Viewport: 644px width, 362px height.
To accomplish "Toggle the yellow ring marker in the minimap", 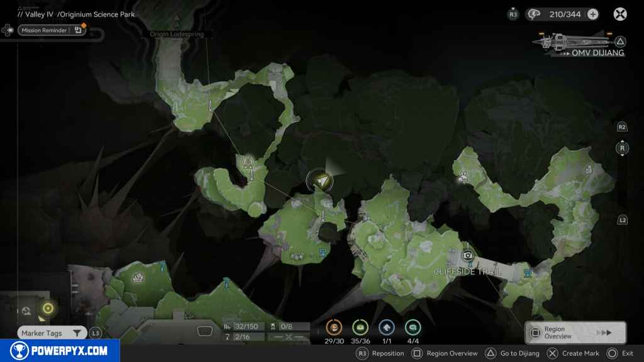I will pos(47,308).
